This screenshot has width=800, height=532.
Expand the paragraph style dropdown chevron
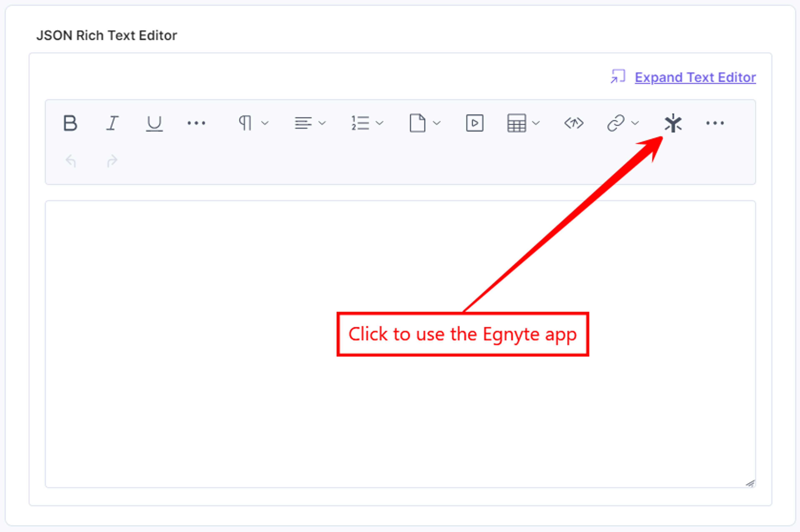tap(265, 123)
